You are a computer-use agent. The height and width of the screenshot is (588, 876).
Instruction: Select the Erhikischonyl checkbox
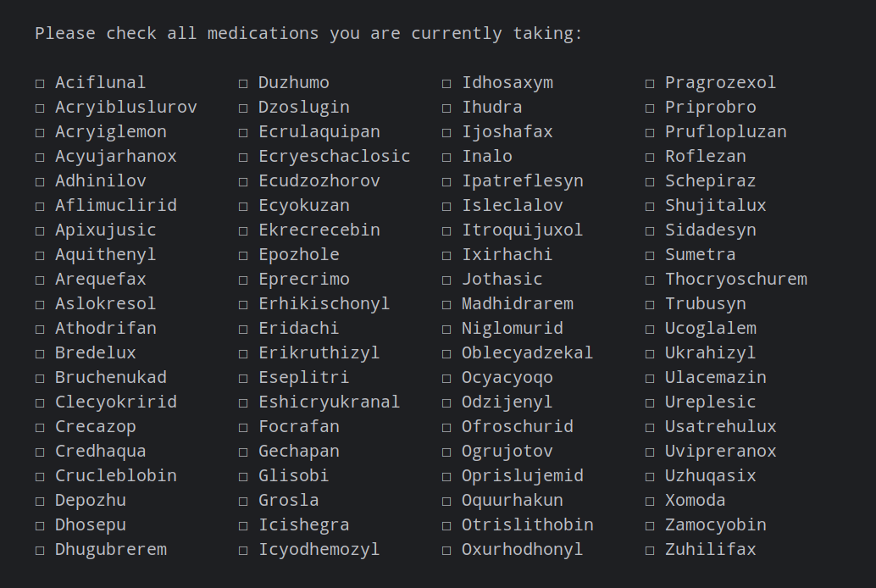[243, 304]
